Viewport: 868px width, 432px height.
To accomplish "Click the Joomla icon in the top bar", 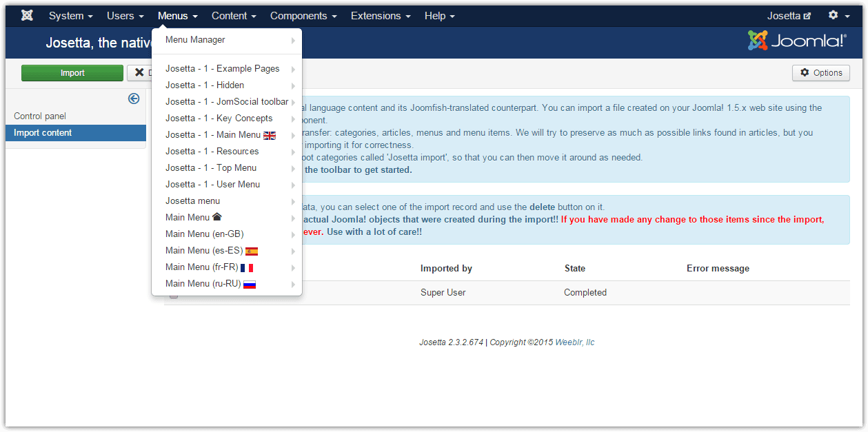I will [x=27, y=15].
